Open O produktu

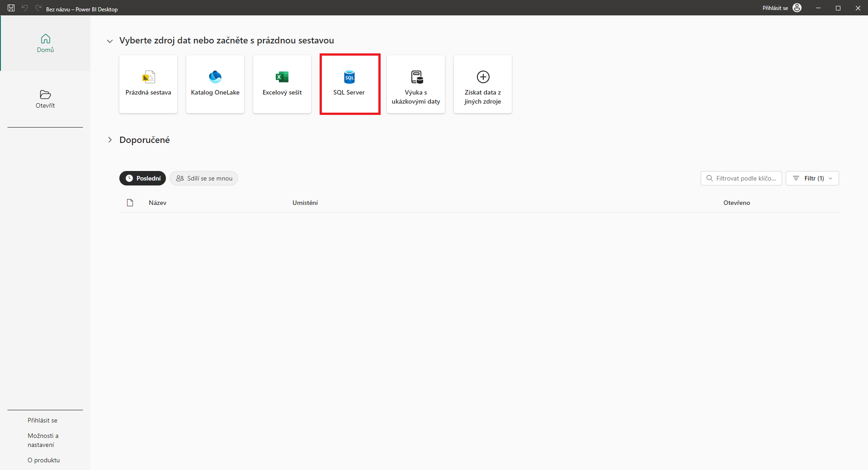tap(43, 460)
